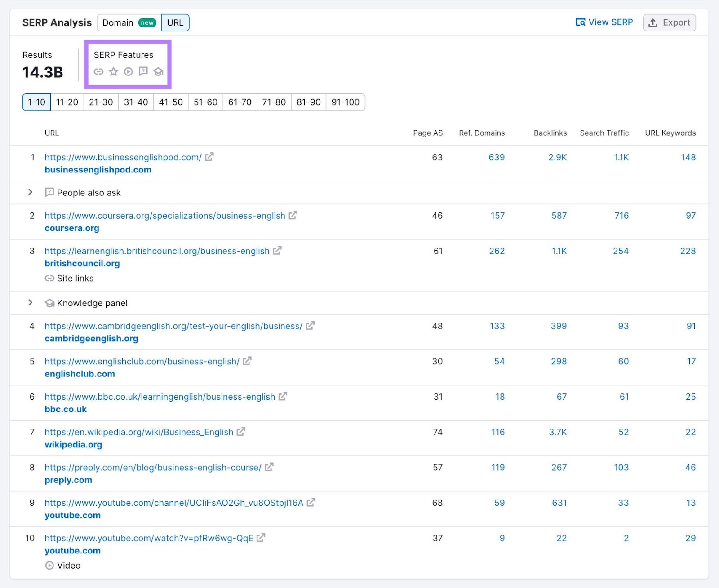
Task: Switch to the URL view toggle
Action: [175, 22]
